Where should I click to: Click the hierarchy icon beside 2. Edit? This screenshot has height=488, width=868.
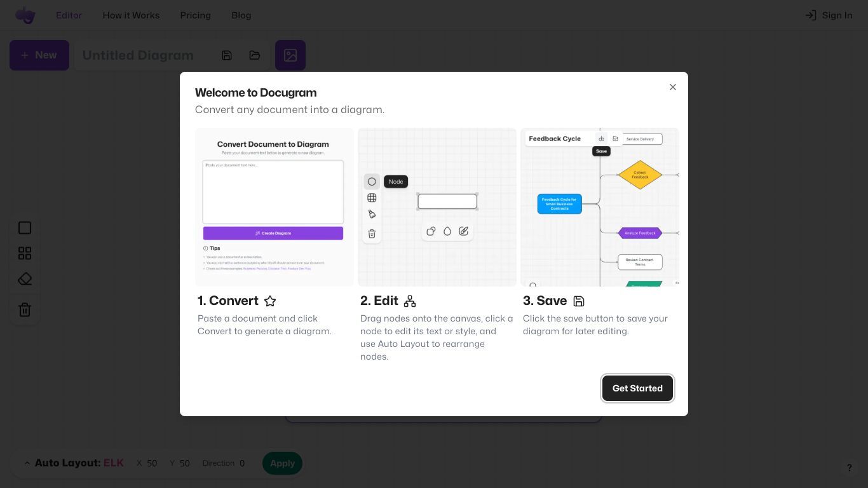click(410, 301)
